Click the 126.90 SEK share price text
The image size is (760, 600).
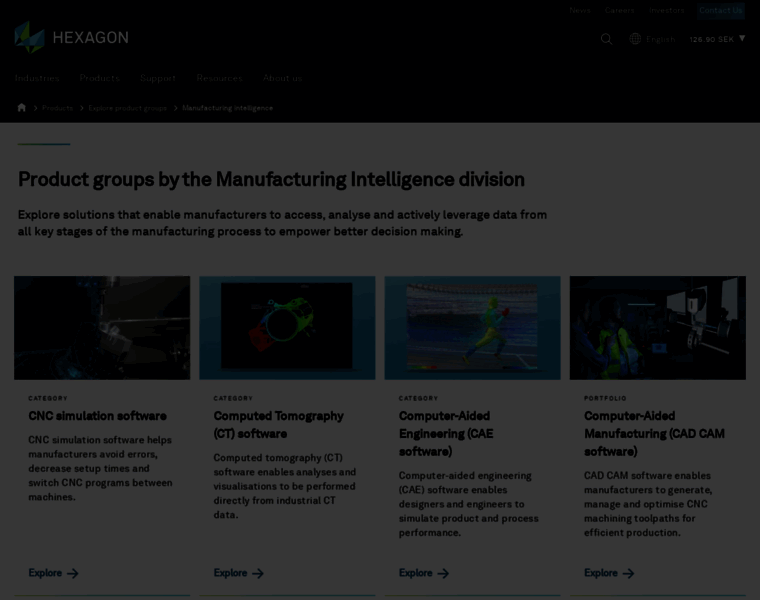[712, 39]
